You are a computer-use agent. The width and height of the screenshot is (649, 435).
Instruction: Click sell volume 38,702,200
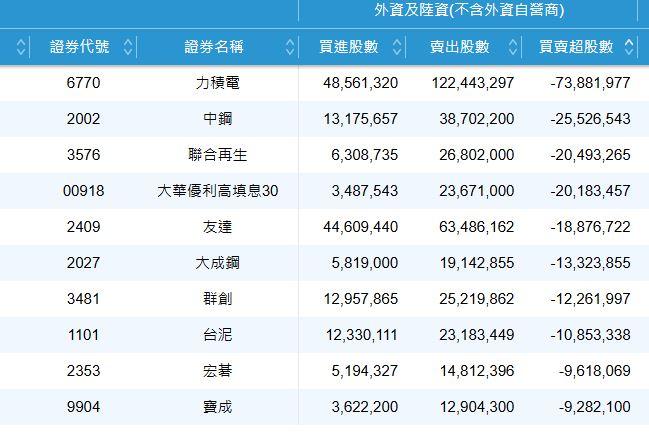[476, 119]
